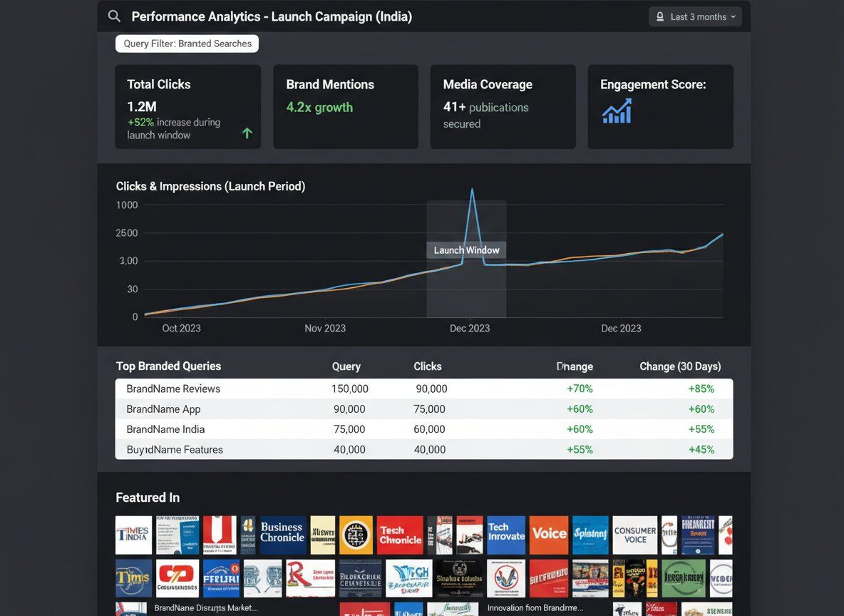Click the orange Voice logo
The width and height of the screenshot is (844, 616).
(549, 535)
